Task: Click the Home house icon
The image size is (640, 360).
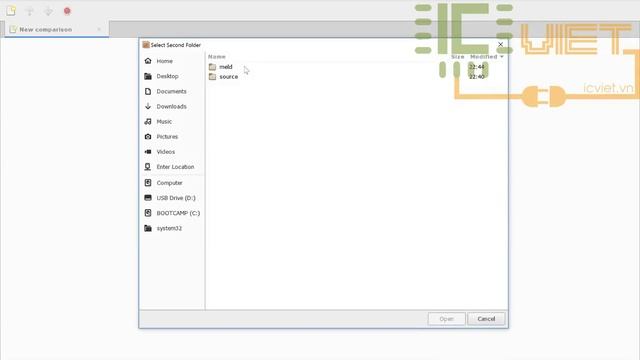Action: point(148,61)
